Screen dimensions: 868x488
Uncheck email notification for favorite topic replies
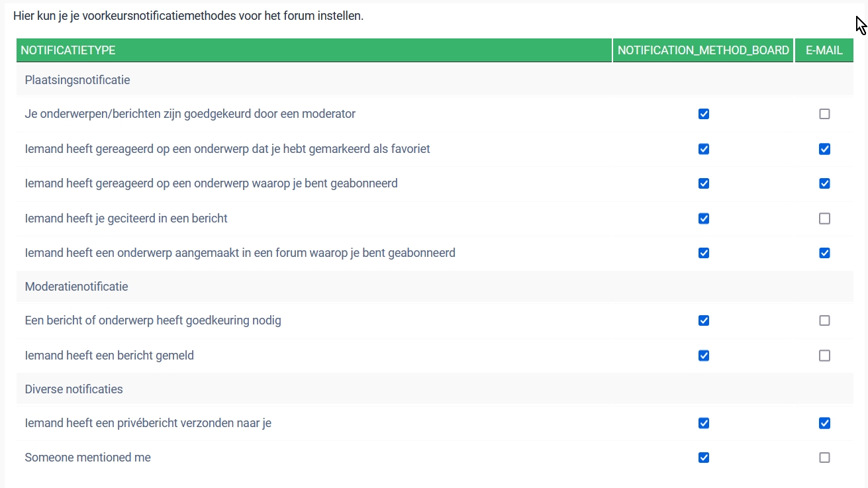[x=824, y=149]
